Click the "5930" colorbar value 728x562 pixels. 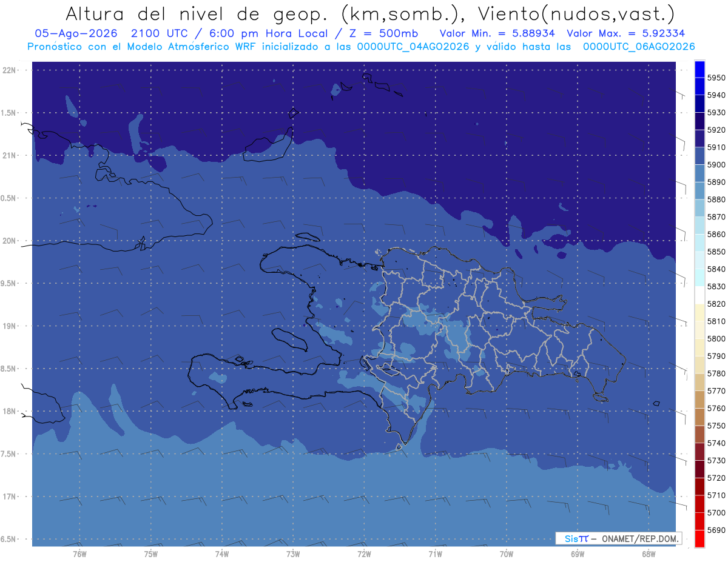tap(716, 112)
